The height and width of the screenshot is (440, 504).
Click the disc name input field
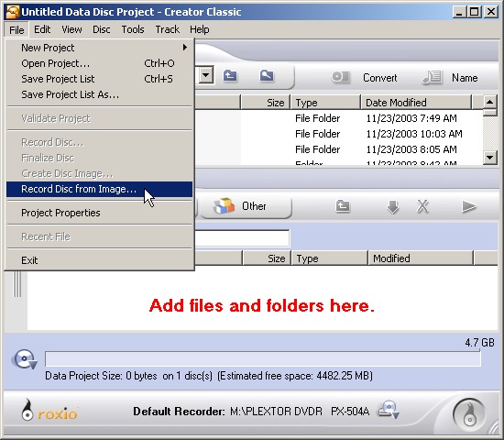(x=241, y=238)
